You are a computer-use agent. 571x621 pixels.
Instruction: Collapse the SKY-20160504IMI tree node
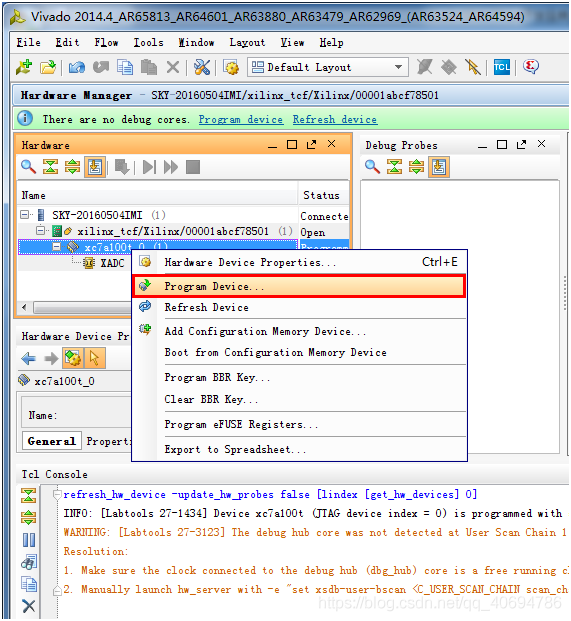[25, 215]
